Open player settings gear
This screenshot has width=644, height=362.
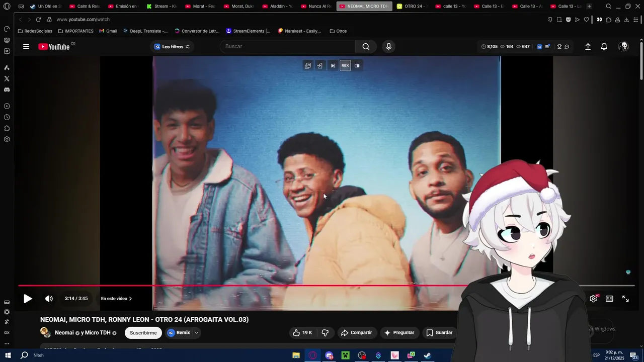[593, 299]
